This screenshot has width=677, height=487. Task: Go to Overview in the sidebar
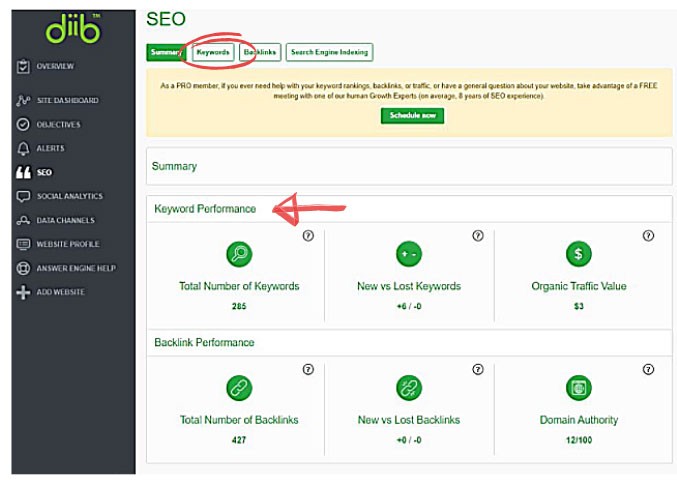point(54,67)
